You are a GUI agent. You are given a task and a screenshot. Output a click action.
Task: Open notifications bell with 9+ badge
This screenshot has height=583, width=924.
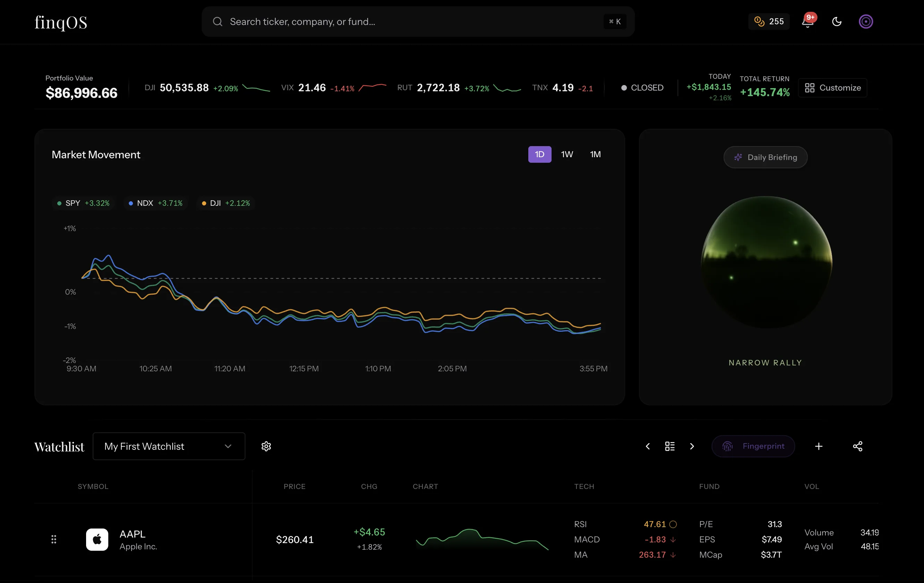point(808,22)
